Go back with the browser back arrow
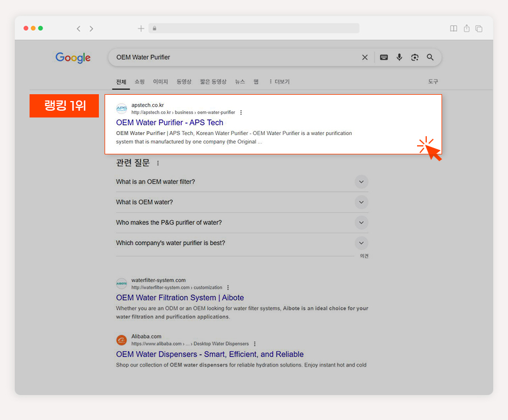 coord(78,28)
